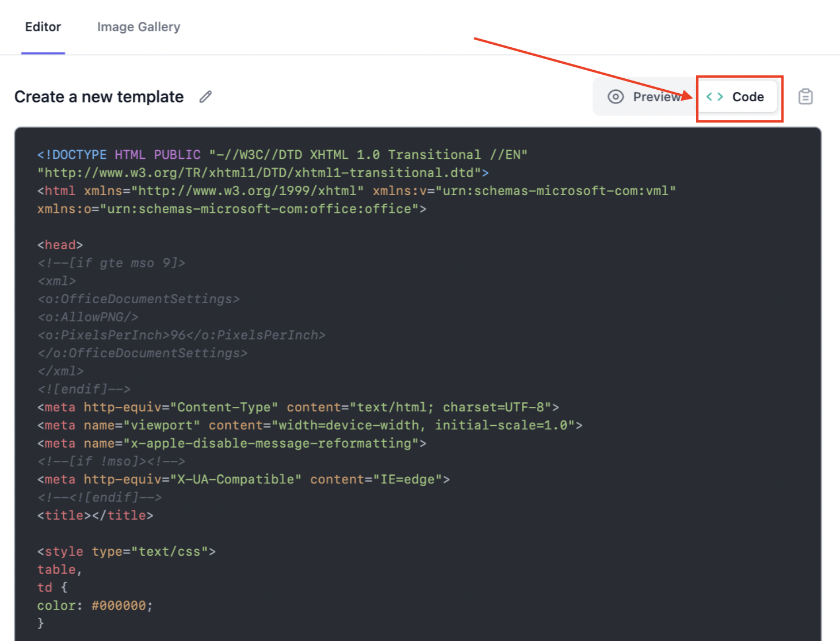Select the Preview view button

coord(645,97)
